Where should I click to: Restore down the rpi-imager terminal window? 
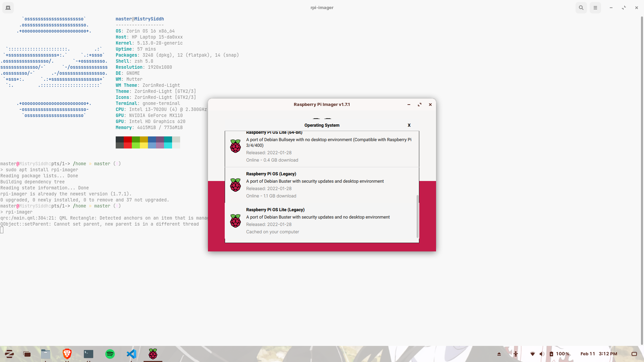click(624, 8)
